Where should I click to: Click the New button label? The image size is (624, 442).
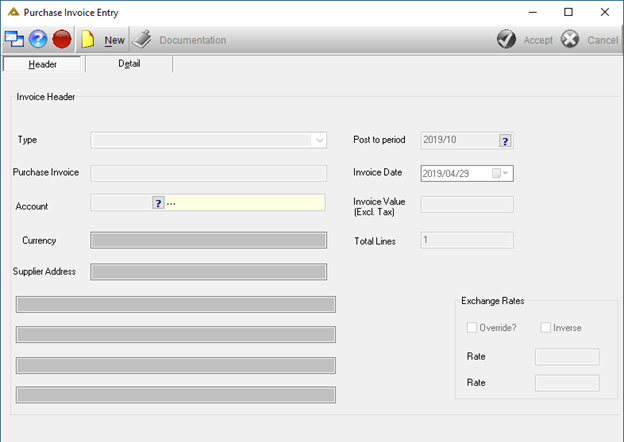tap(114, 40)
